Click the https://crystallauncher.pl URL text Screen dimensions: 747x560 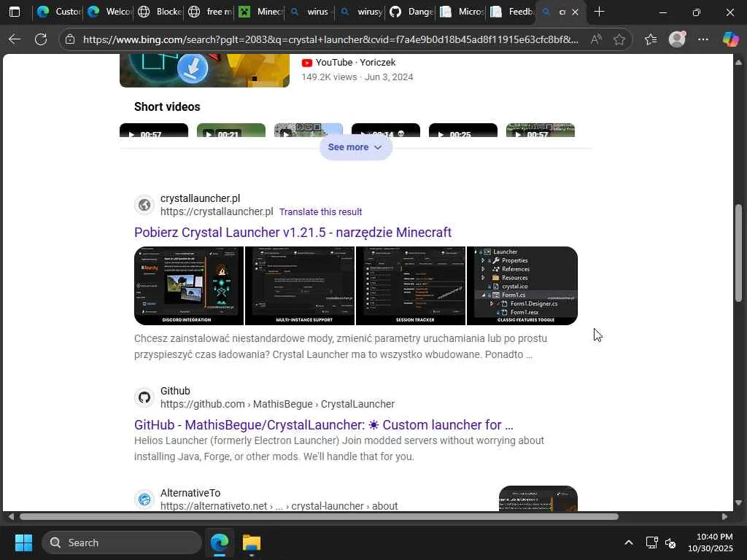(x=217, y=211)
